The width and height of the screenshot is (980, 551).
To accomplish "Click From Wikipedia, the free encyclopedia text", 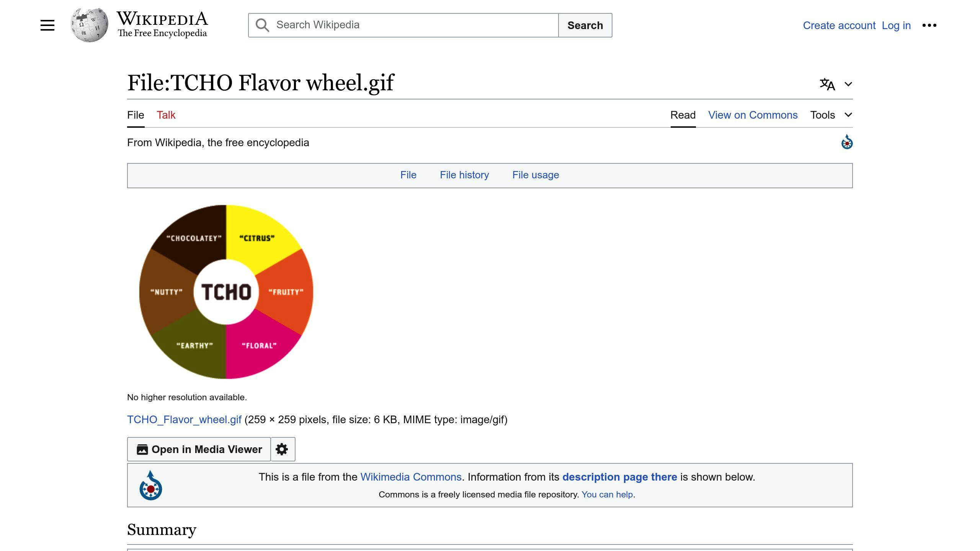I will tap(218, 143).
